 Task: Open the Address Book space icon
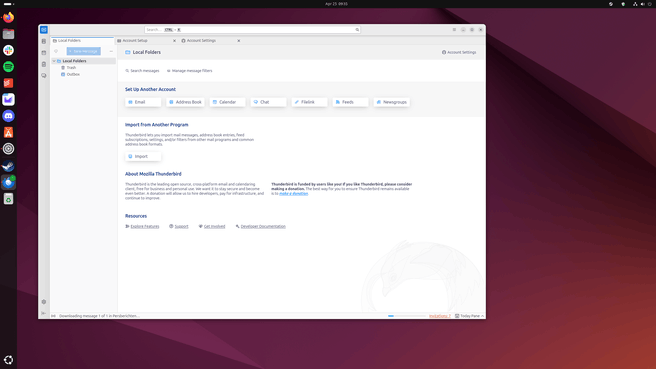pyautogui.click(x=44, y=41)
